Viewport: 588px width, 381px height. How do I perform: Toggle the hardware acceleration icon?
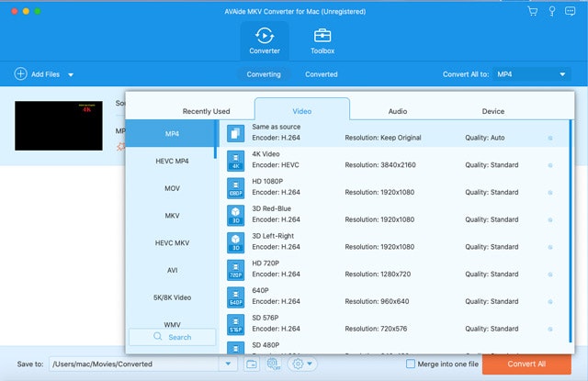[x=274, y=364]
